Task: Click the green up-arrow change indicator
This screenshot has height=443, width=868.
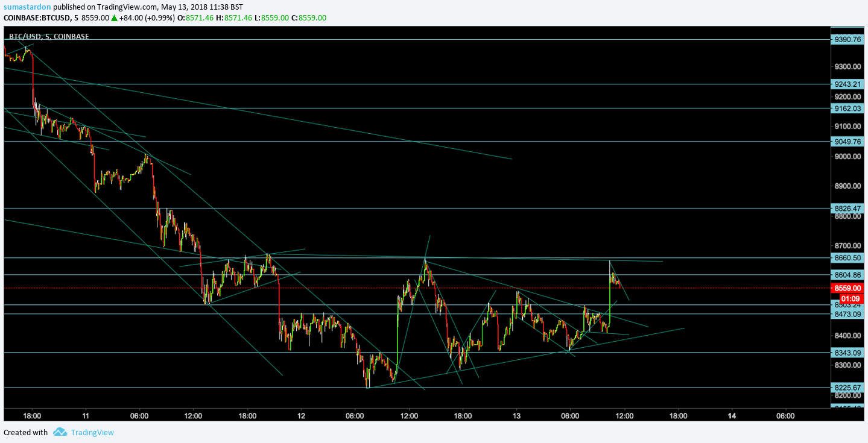Action: click(x=113, y=17)
